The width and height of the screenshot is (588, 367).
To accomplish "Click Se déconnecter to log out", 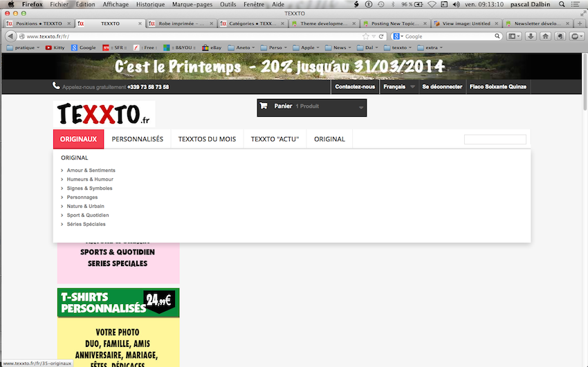I will [x=442, y=86].
